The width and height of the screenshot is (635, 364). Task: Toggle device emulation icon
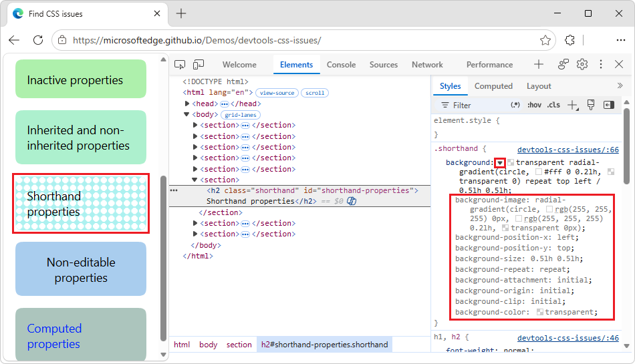pos(199,65)
